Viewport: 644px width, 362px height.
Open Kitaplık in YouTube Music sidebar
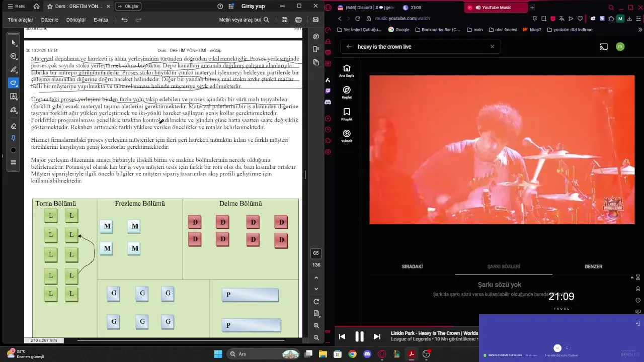(x=347, y=115)
